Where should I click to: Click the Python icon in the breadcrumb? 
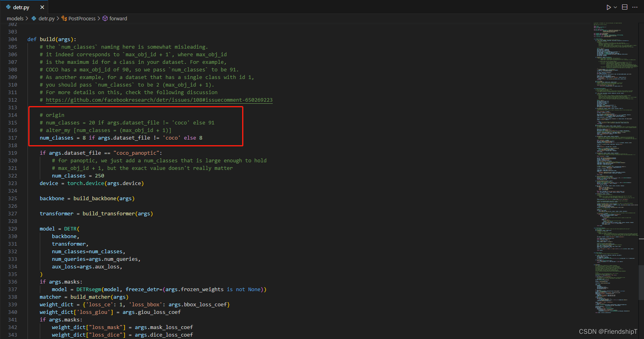click(34, 18)
